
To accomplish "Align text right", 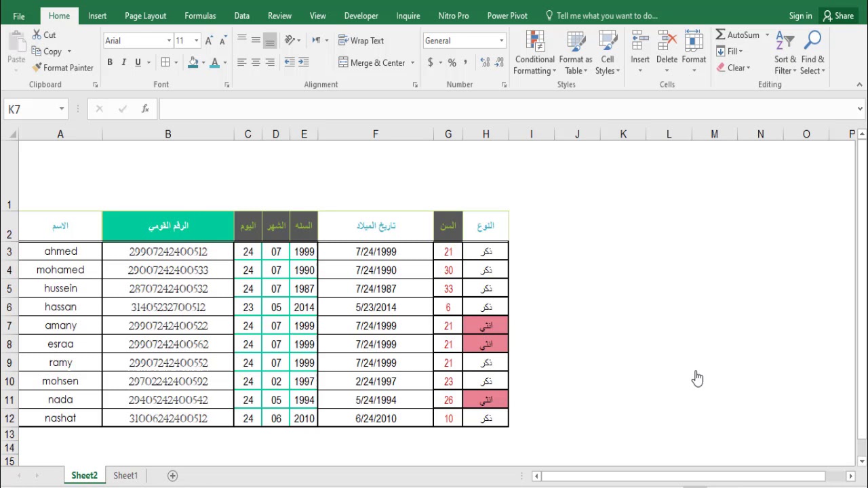I will tap(270, 62).
